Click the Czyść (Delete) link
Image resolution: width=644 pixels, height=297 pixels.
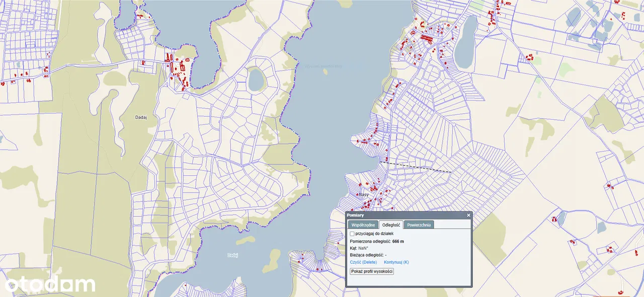363,262
